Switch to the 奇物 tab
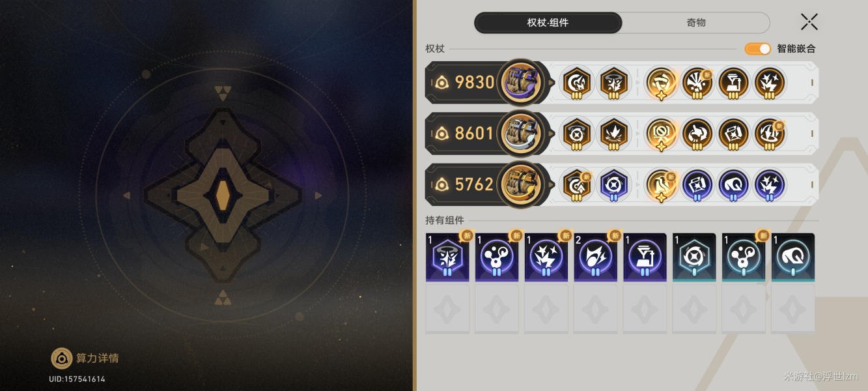868x391 pixels. tap(696, 23)
